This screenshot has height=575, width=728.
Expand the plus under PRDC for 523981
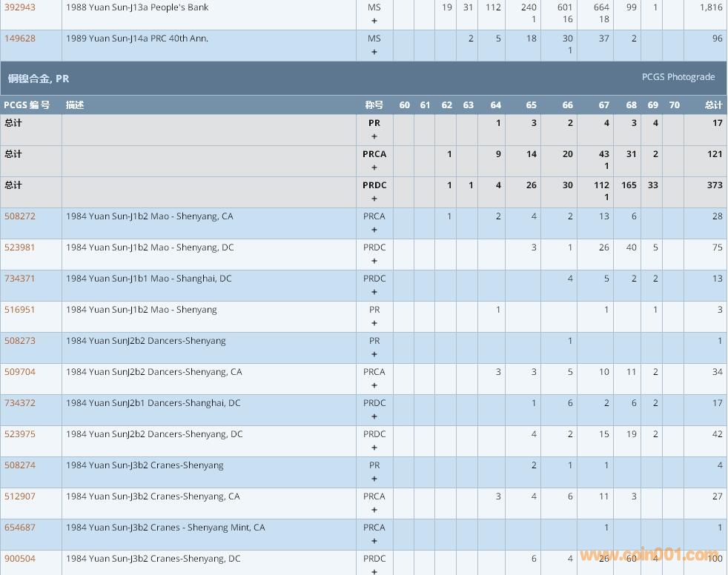374,261
